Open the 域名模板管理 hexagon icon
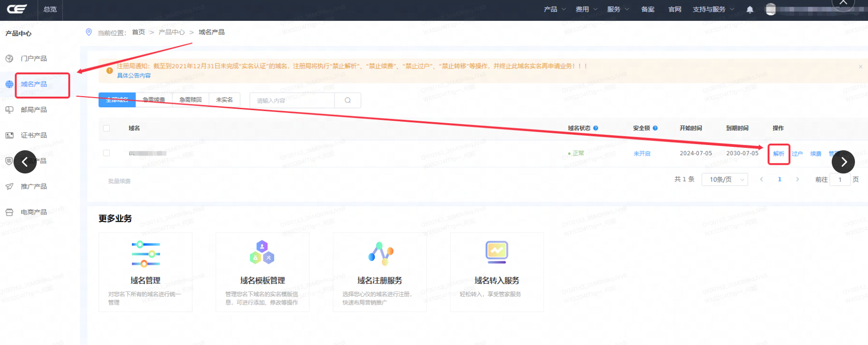 (262, 252)
